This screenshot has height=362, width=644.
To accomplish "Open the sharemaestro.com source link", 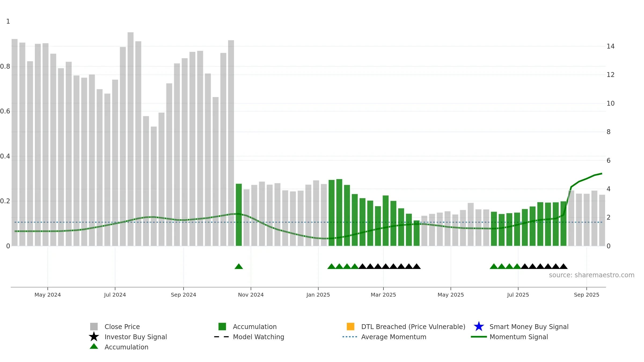I will click(x=591, y=275).
